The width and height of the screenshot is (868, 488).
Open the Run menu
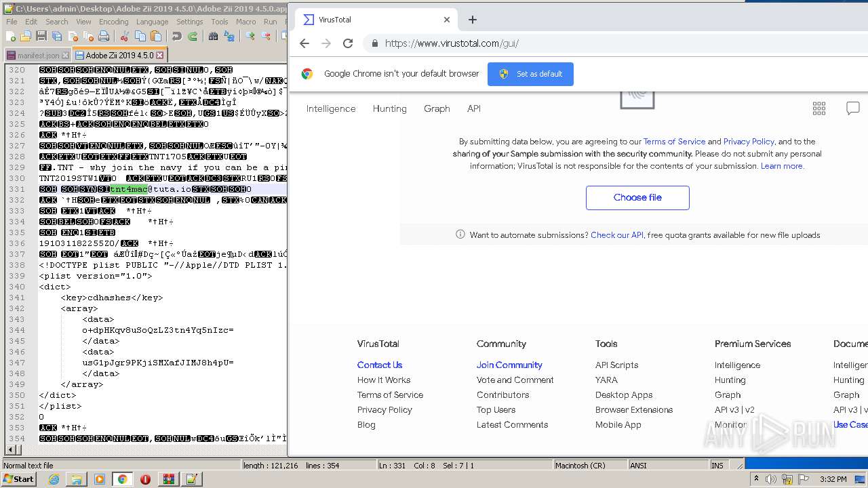[x=271, y=22]
